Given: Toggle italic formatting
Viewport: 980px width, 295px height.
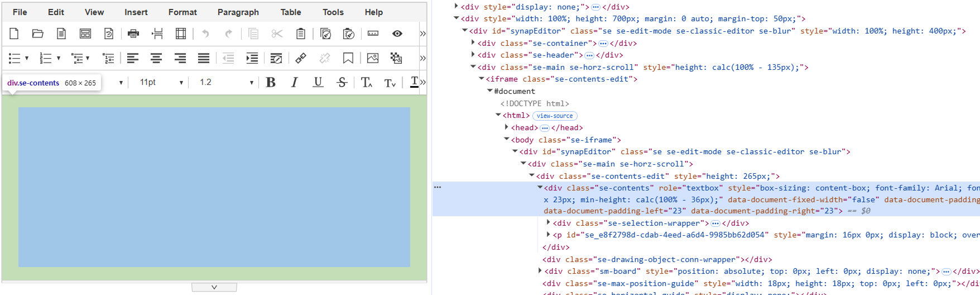Looking at the screenshot, I should pos(294,82).
